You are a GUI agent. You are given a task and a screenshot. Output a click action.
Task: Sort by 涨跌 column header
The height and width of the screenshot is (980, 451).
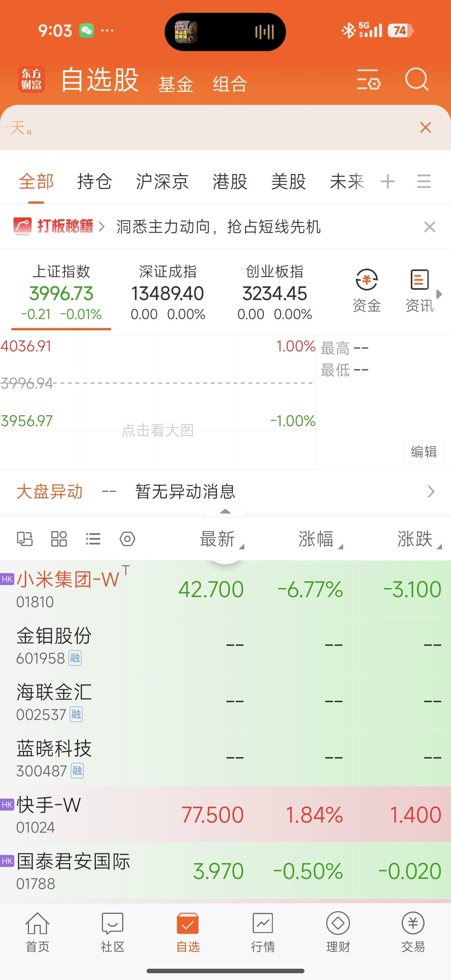coord(419,539)
